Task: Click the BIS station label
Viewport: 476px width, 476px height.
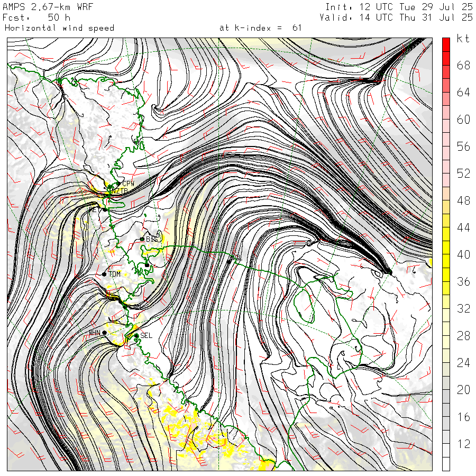Action: point(152,239)
